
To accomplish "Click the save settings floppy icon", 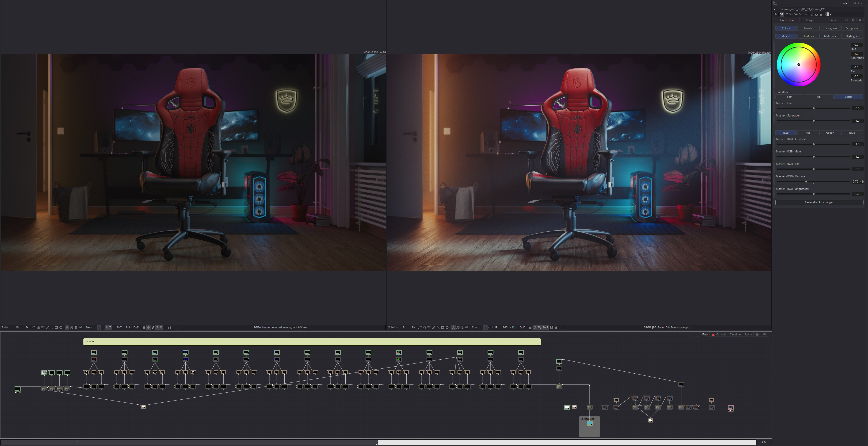I will [821, 14].
